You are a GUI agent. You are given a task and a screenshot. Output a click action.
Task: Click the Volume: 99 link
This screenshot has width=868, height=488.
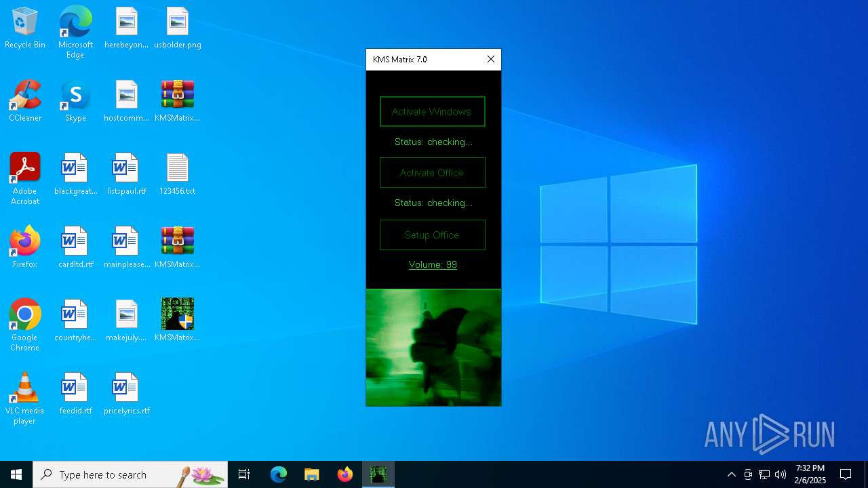[433, 265]
